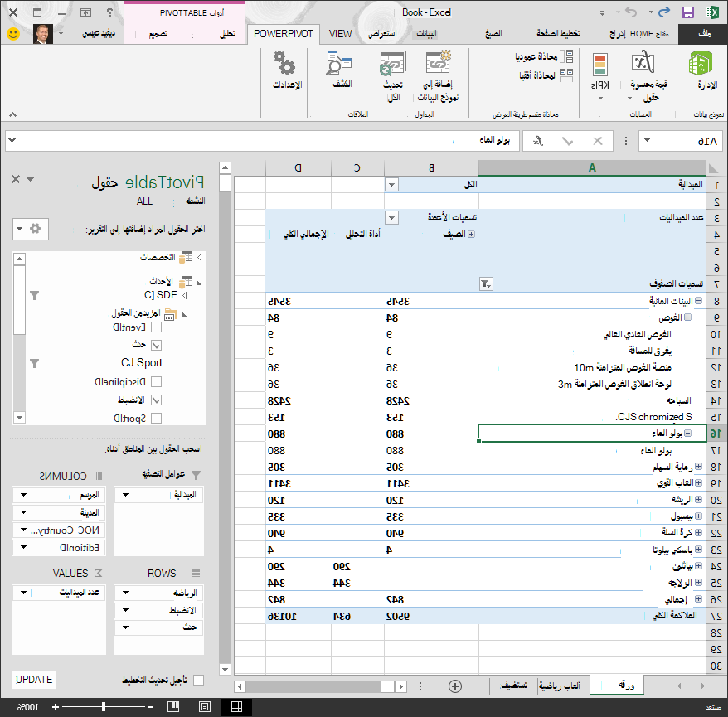Click the Help question mark icon
The image size is (728, 717).
click(x=109, y=12)
